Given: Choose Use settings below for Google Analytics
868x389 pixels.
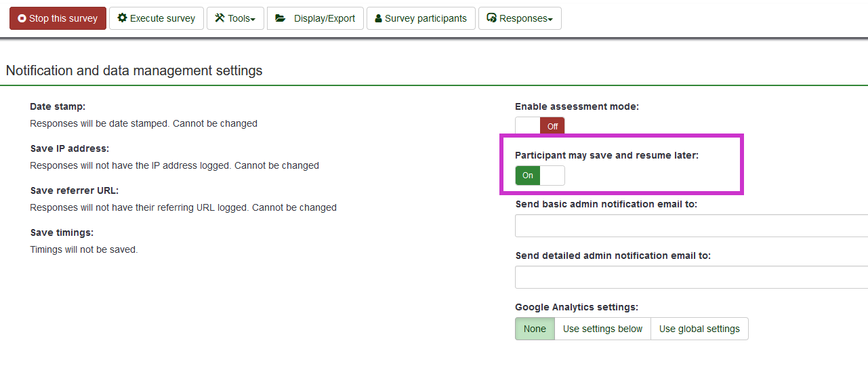Looking at the screenshot, I should (x=602, y=329).
